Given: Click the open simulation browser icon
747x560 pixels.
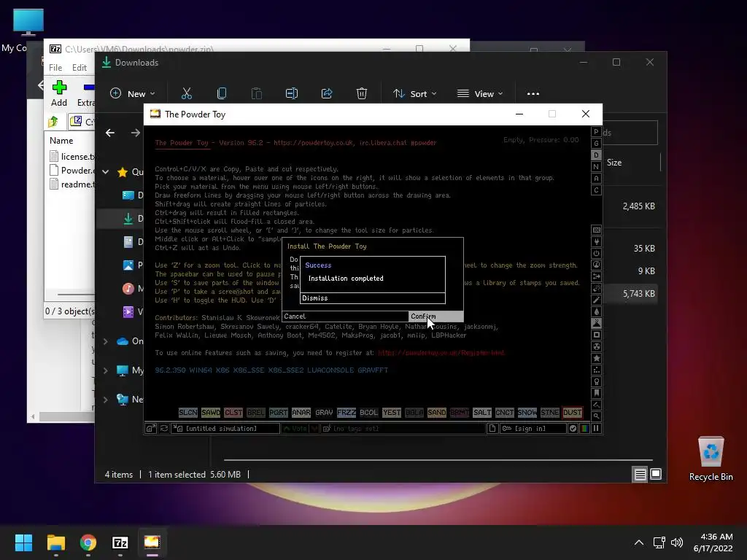Looking at the screenshot, I should pyautogui.click(x=150, y=429).
